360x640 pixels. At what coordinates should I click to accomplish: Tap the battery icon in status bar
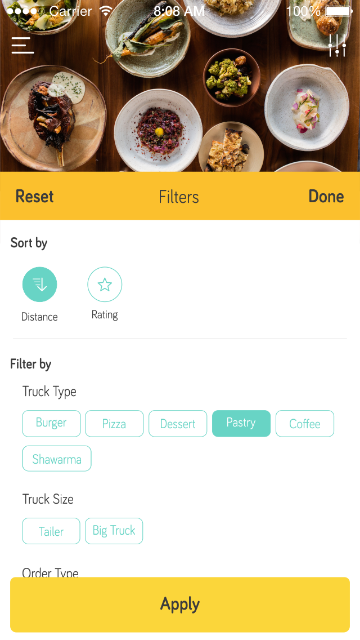pyautogui.click(x=339, y=11)
